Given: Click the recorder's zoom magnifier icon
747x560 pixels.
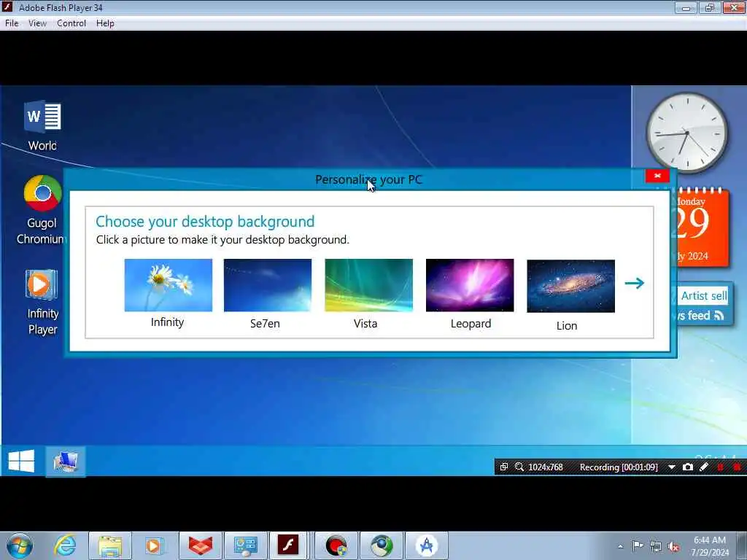Looking at the screenshot, I should (519, 467).
